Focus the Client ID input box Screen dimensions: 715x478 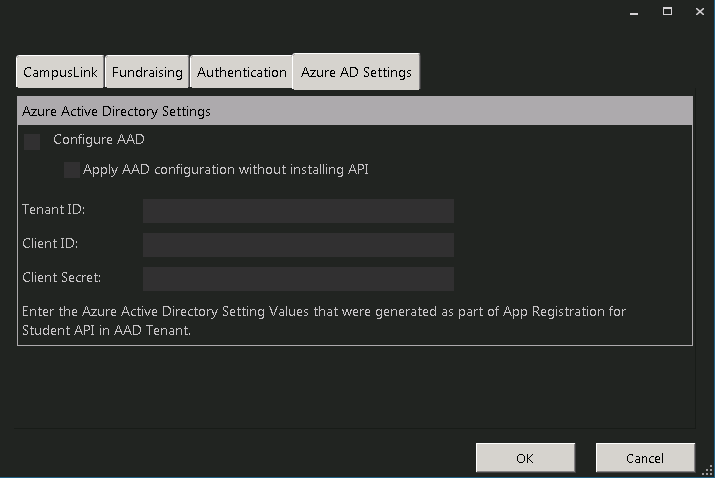click(298, 245)
